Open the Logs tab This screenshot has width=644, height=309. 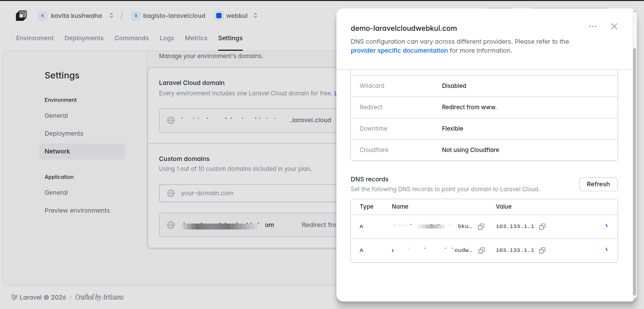(x=167, y=38)
